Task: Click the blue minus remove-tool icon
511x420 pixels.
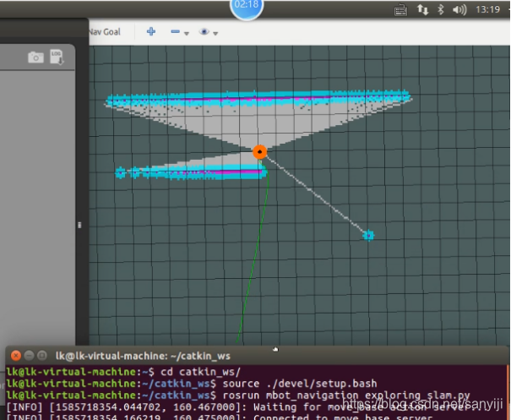Action: 175,31
